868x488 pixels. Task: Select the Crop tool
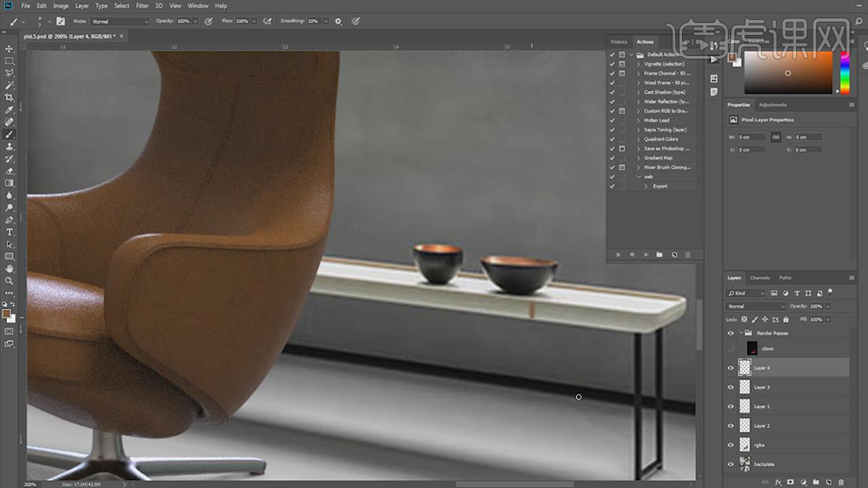pos(10,97)
